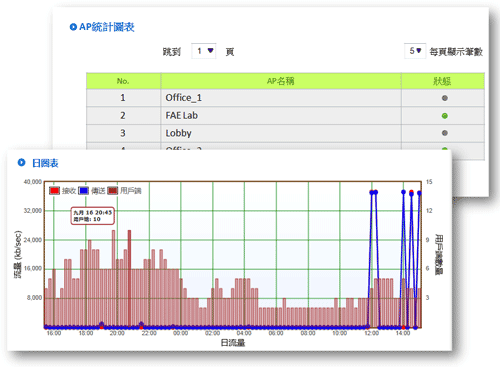This screenshot has height=367, width=500.
Task: Select the FAE Lab AP name
Action: coord(182,115)
